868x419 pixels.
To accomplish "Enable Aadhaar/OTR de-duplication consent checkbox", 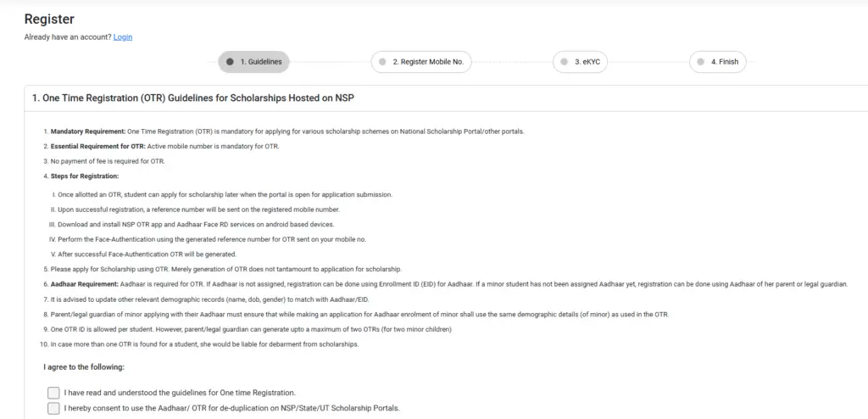I will [54, 408].
